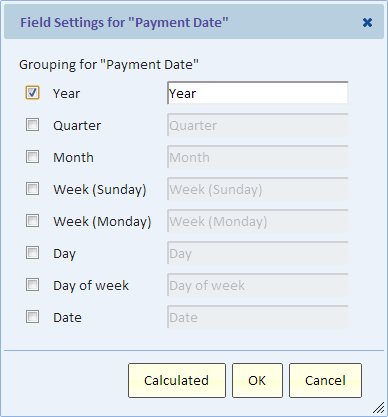
Task: Check the Week (Monday) checkbox
Action: tap(32, 221)
